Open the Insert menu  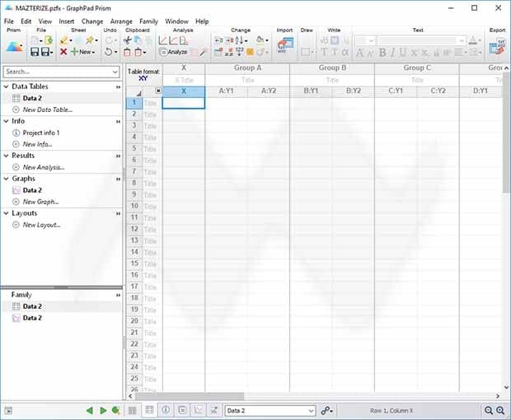[67, 21]
